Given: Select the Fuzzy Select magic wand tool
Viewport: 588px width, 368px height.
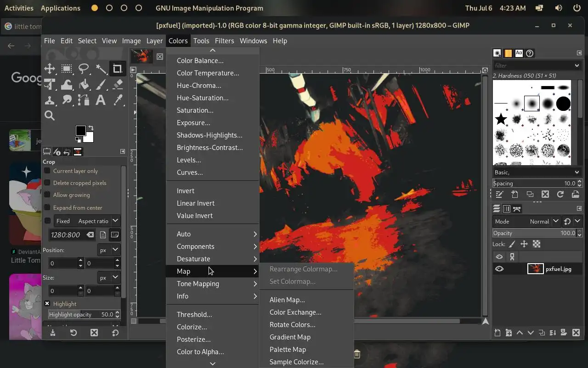Looking at the screenshot, I should (x=101, y=69).
